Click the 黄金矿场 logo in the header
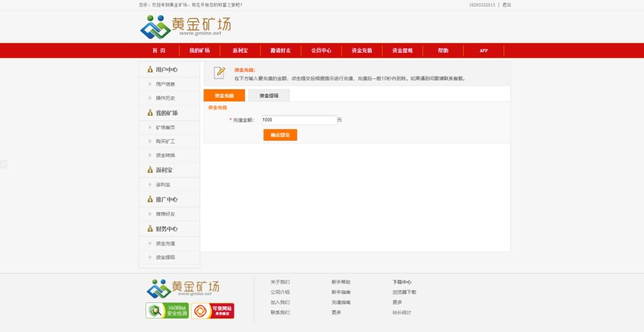Viewport: 644px width, 332px height. tap(185, 26)
